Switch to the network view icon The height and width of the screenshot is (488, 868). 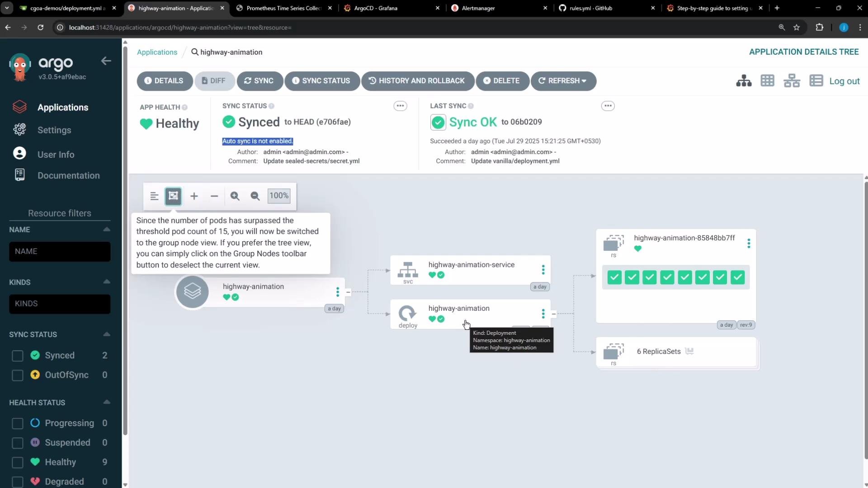[x=792, y=81]
